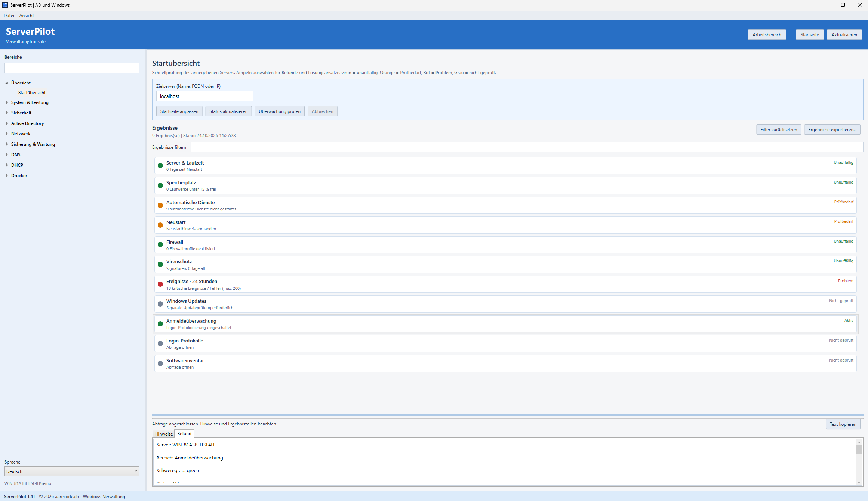Image resolution: width=868 pixels, height=501 pixels.
Task: Expand the DHCP tree node
Action: coord(7,165)
